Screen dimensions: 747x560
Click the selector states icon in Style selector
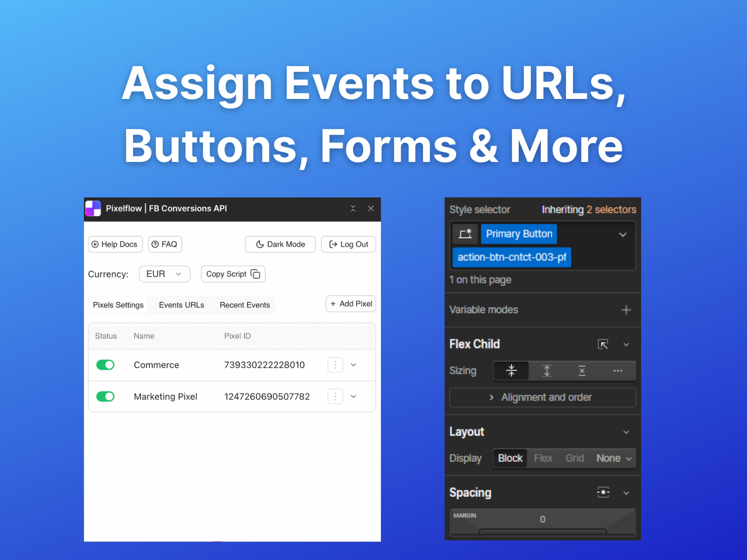(x=465, y=234)
